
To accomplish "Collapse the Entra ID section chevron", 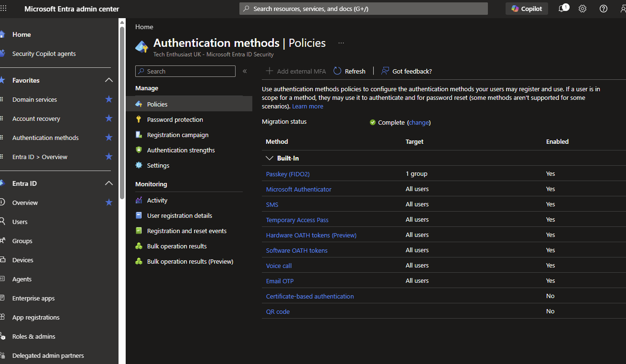I will 108,183.
